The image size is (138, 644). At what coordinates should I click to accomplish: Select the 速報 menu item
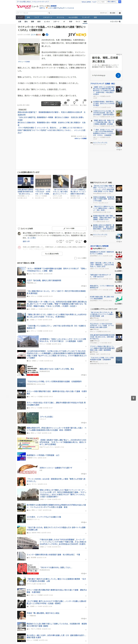click(x=28, y=17)
